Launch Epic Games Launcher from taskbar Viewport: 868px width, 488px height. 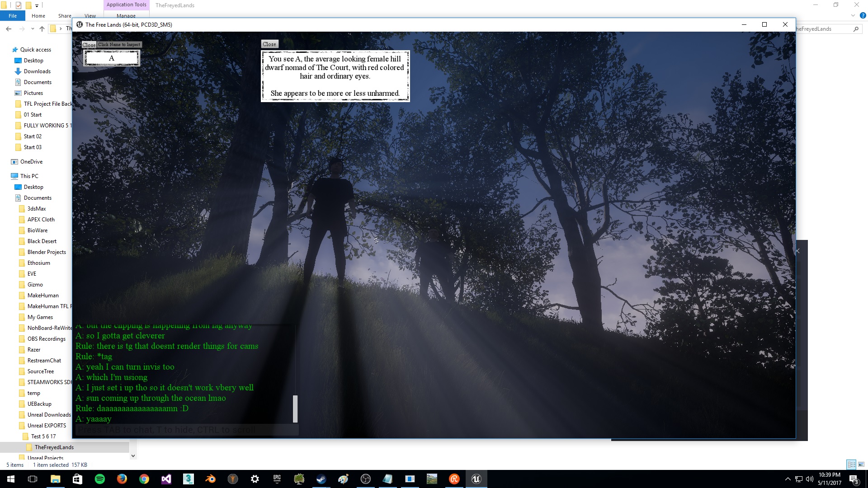point(277,479)
